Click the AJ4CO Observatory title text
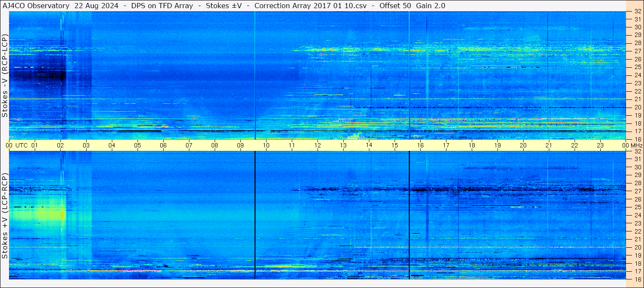 point(36,6)
